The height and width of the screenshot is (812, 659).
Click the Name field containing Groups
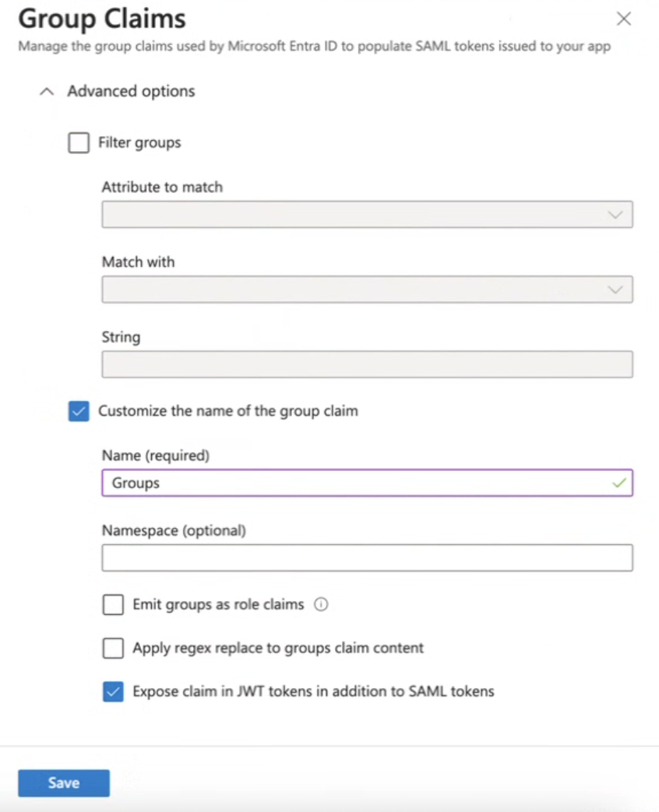pos(368,483)
